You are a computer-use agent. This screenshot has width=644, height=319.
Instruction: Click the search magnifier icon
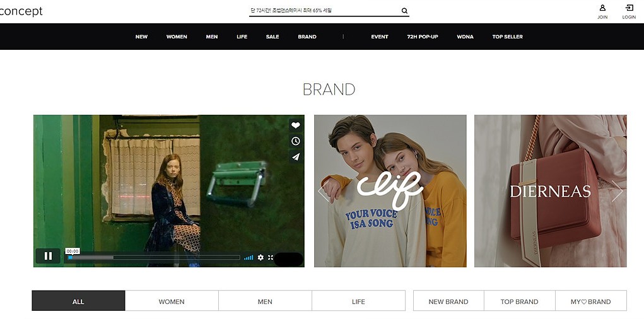404,11
